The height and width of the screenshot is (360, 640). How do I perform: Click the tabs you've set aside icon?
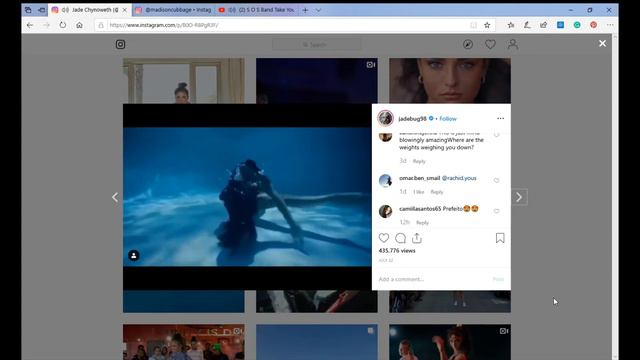pos(28,10)
